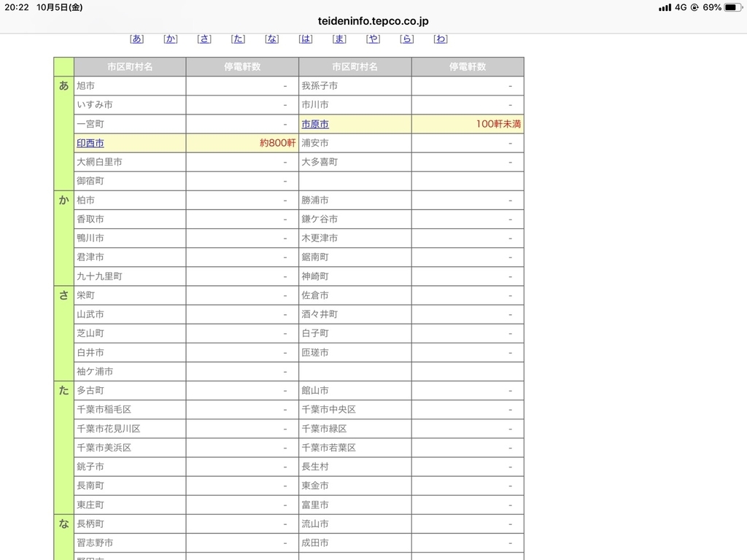747x560 pixels.
Task: Click the 鎌ケ谷市 row name
Action: pos(320,219)
